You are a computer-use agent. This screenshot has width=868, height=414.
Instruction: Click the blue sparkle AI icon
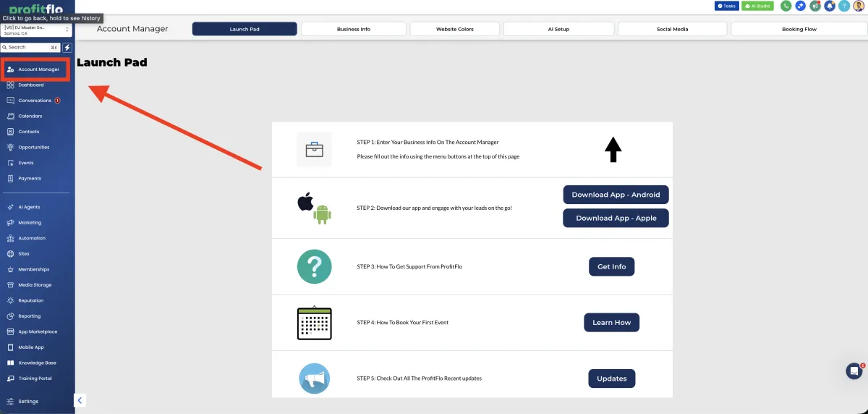point(801,6)
